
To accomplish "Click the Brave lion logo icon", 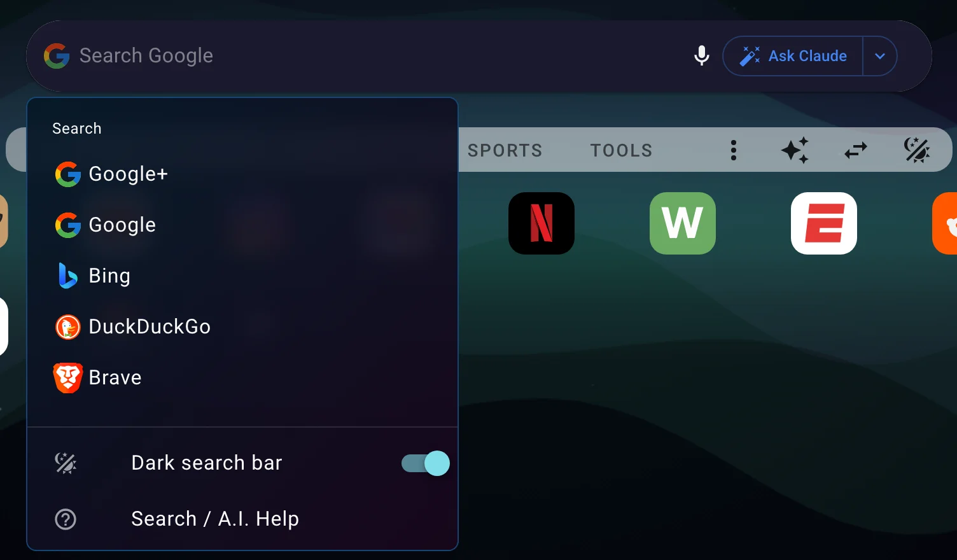I will 68,378.
